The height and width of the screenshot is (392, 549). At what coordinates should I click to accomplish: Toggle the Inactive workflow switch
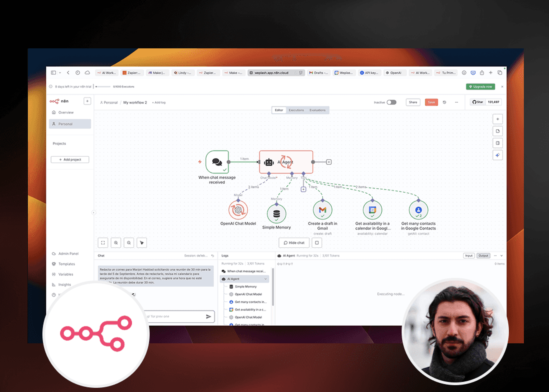click(x=391, y=102)
